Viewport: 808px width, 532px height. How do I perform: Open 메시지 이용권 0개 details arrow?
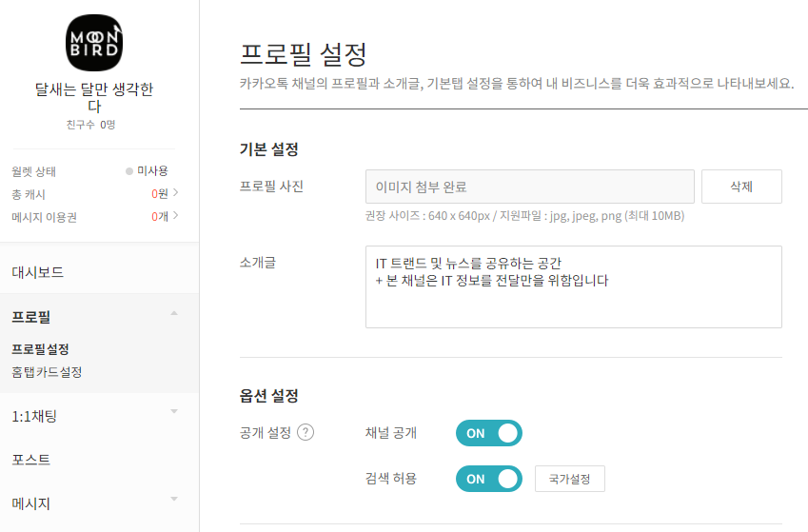coord(176,215)
